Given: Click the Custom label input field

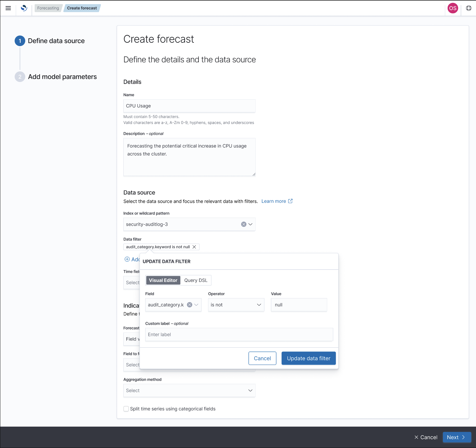Looking at the screenshot, I should pyautogui.click(x=239, y=334).
